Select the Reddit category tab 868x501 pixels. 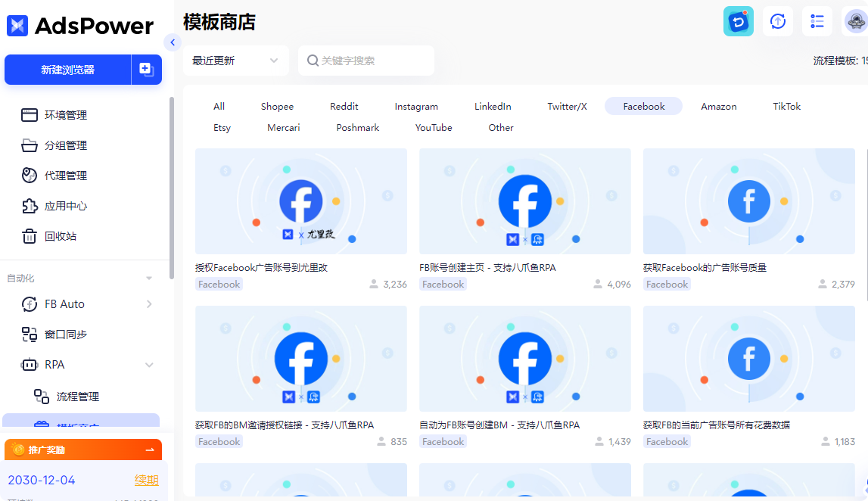[344, 106]
